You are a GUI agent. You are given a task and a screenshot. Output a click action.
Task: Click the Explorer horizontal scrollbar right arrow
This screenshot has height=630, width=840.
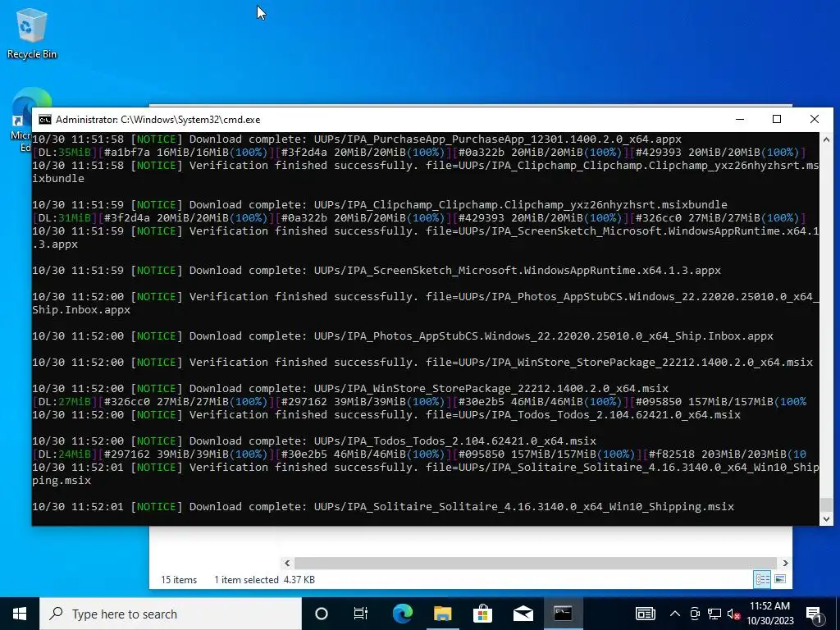coord(785,563)
